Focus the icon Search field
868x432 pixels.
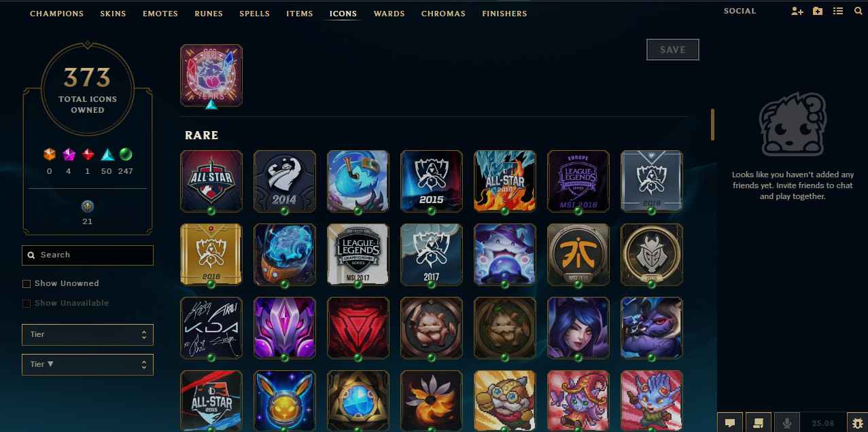pyautogui.click(x=88, y=255)
